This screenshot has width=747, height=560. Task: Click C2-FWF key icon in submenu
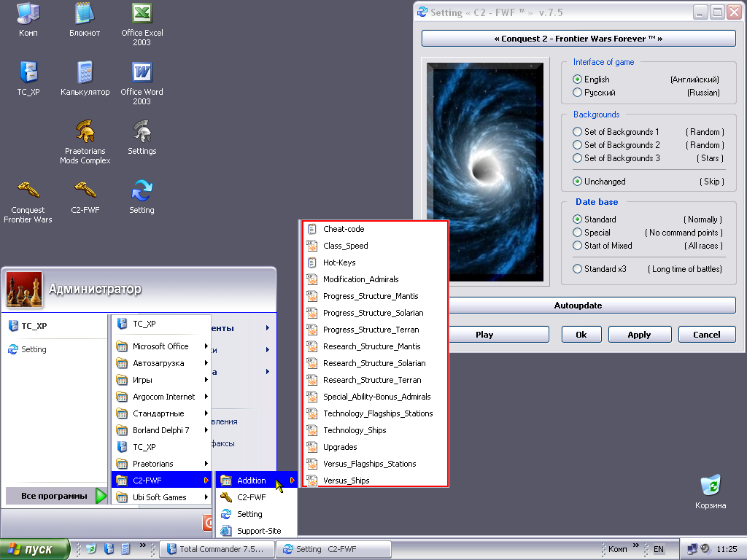(x=226, y=497)
